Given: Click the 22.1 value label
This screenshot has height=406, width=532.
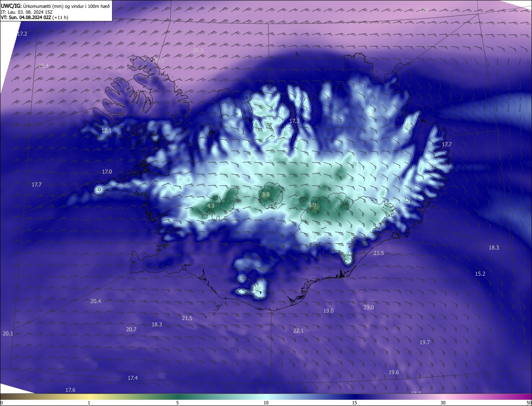Looking at the screenshot, I should coord(298,330).
